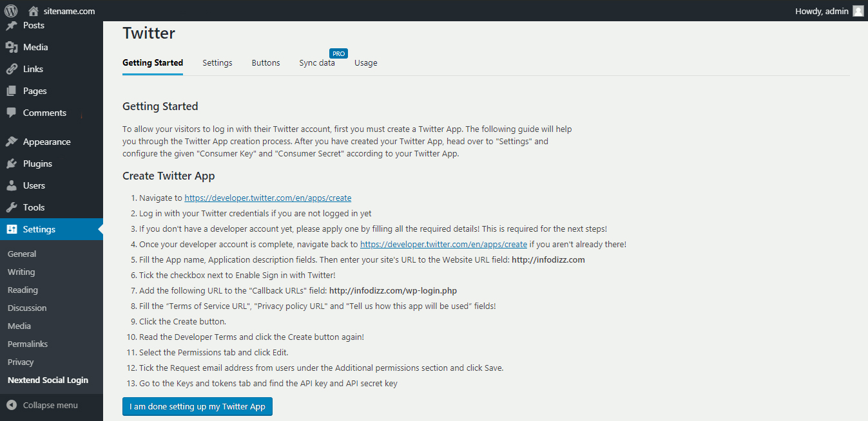This screenshot has height=421, width=868.
Task: Select the Settings menu item
Action: click(52, 229)
